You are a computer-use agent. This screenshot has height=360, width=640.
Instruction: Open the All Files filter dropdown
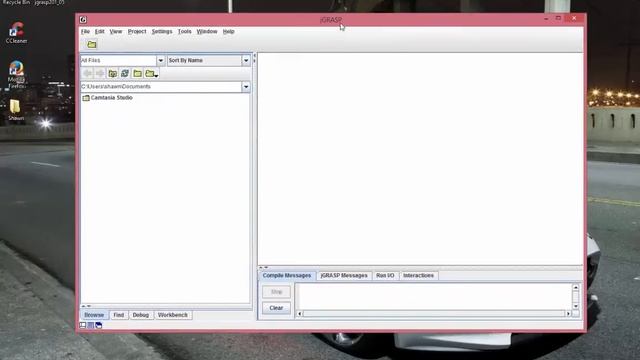coord(160,60)
